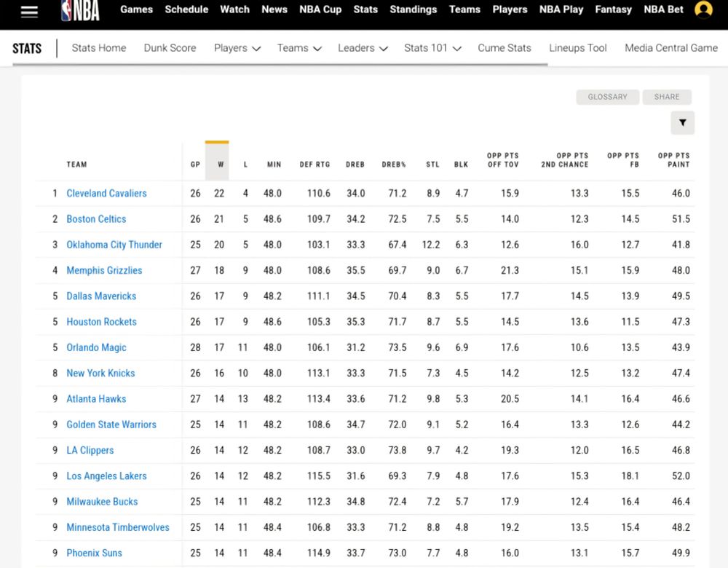
Task: Open Games in top navigation
Action: [x=137, y=9]
